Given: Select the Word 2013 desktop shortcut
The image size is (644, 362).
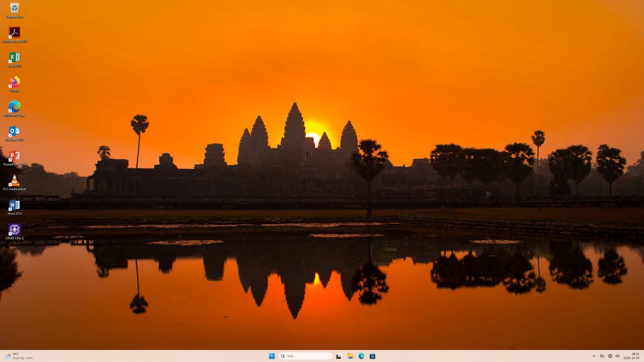Looking at the screenshot, I should (14, 207).
